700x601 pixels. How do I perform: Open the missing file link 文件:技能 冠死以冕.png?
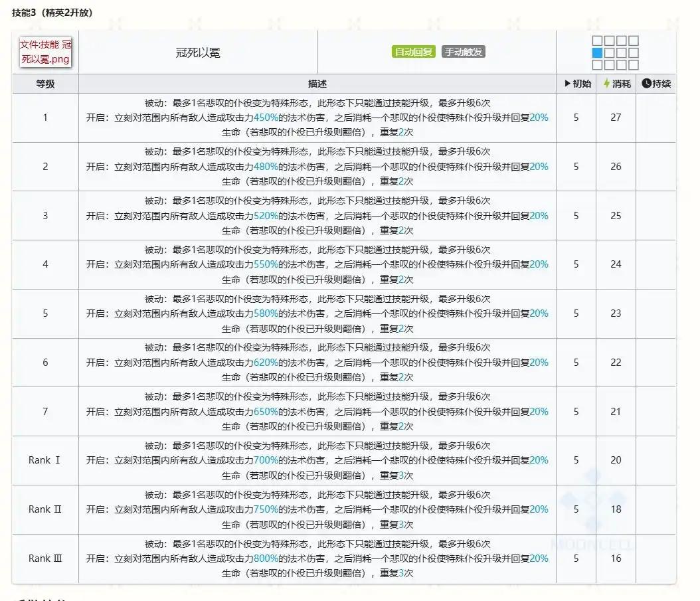tap(45, 52)
